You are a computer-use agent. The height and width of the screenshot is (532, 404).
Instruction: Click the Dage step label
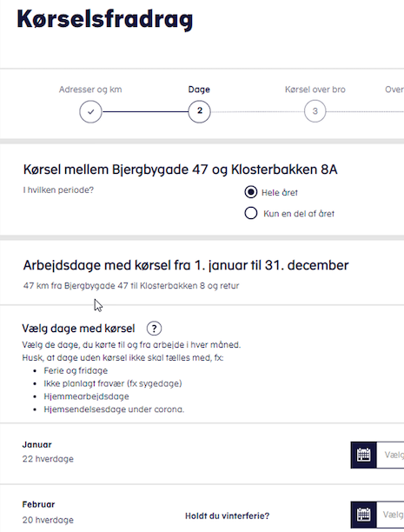(199, 90)
